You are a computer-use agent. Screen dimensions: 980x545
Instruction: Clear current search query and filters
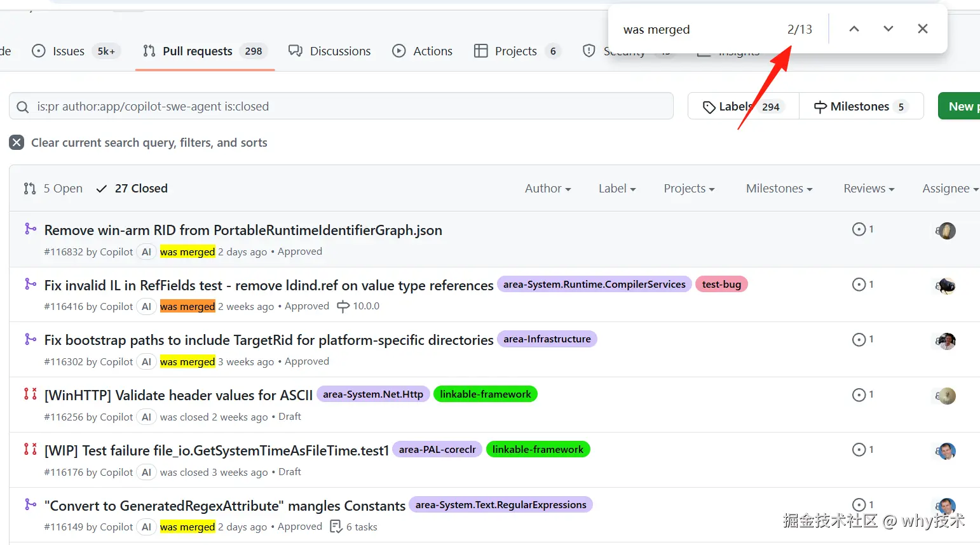coord(17,143)
